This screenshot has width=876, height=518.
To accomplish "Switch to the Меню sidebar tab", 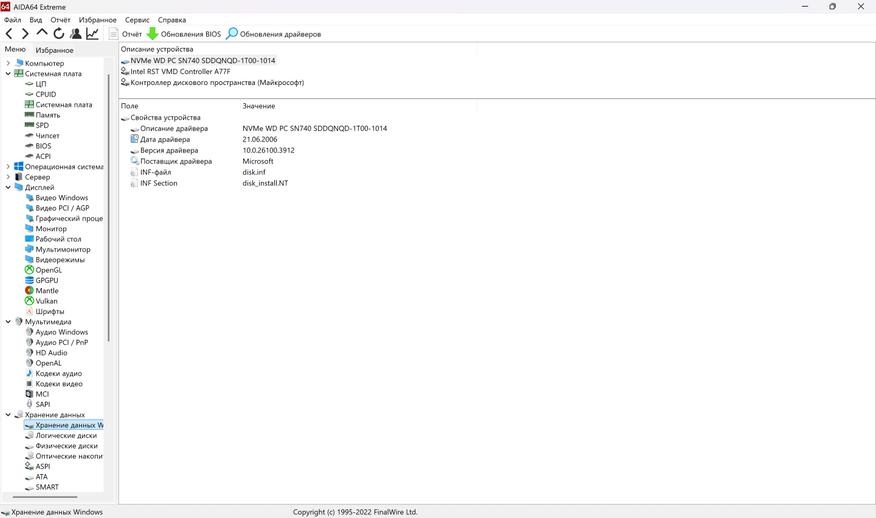I will 15,49.
